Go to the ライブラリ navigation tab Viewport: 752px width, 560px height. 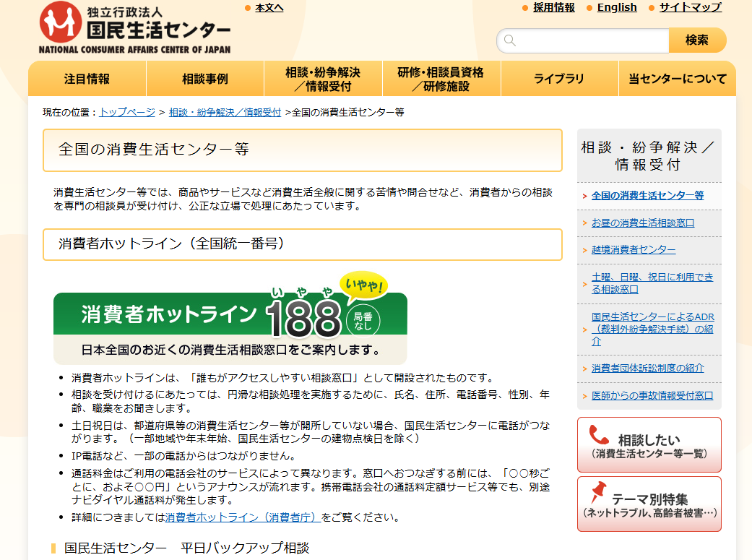coord(559,79)
